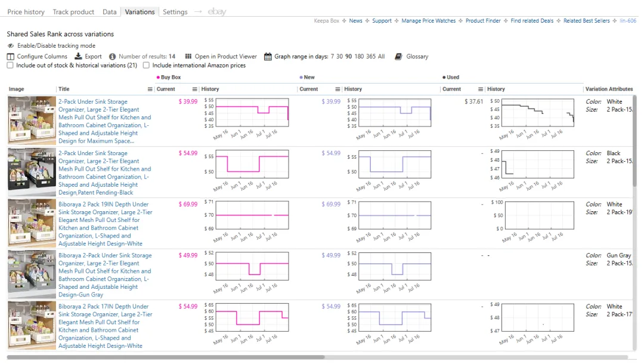Open the New Current column menu

point(338,90)
